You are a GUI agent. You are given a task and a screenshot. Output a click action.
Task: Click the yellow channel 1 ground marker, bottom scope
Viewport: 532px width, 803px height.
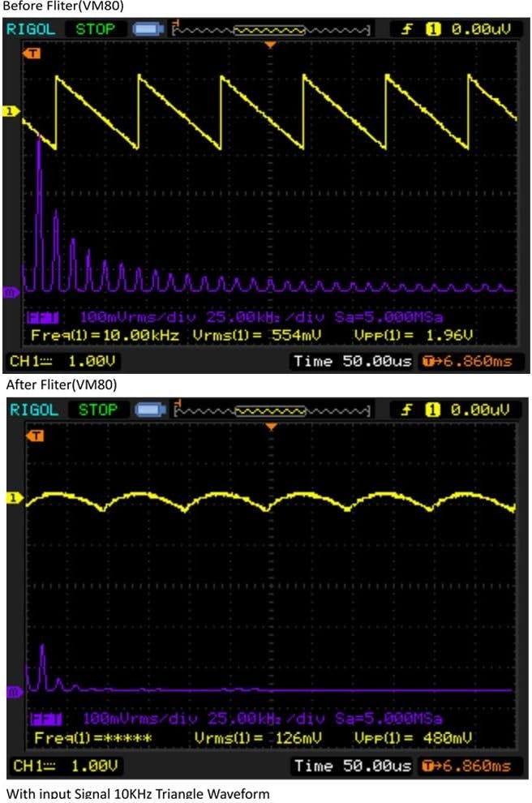click(15, 497)
